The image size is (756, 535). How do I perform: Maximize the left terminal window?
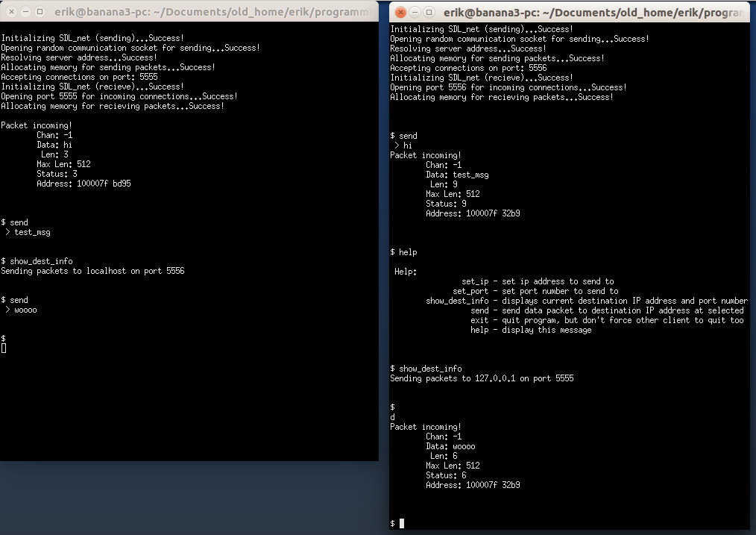tap(40, 12)
